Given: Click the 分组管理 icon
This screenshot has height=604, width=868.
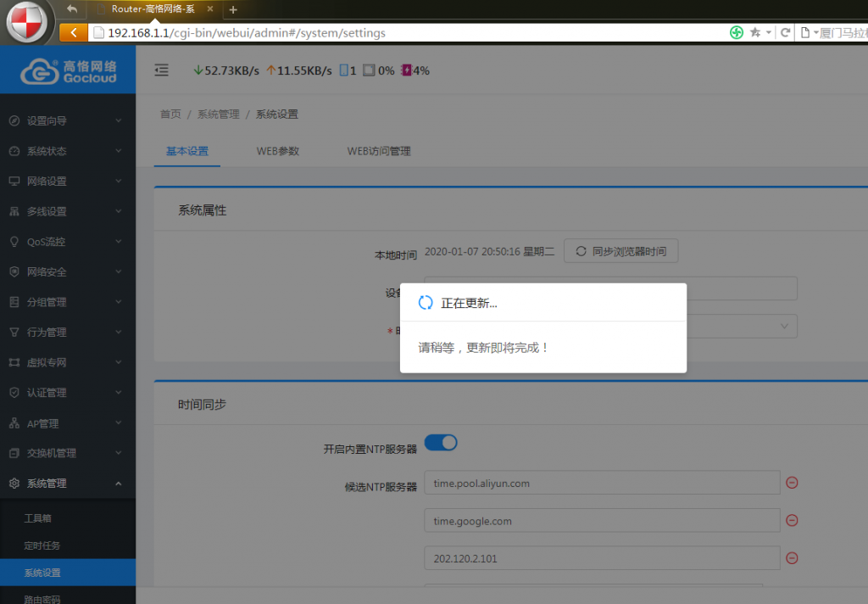Looking at the screenshot, I should [14, 302].
